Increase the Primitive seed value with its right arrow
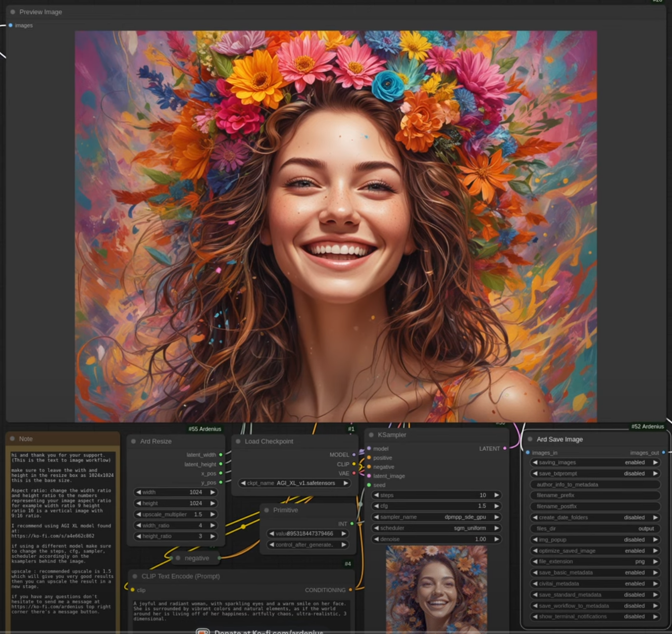This screenshot has height=634, width=672. pyautogui.click(x=343, y=533)
